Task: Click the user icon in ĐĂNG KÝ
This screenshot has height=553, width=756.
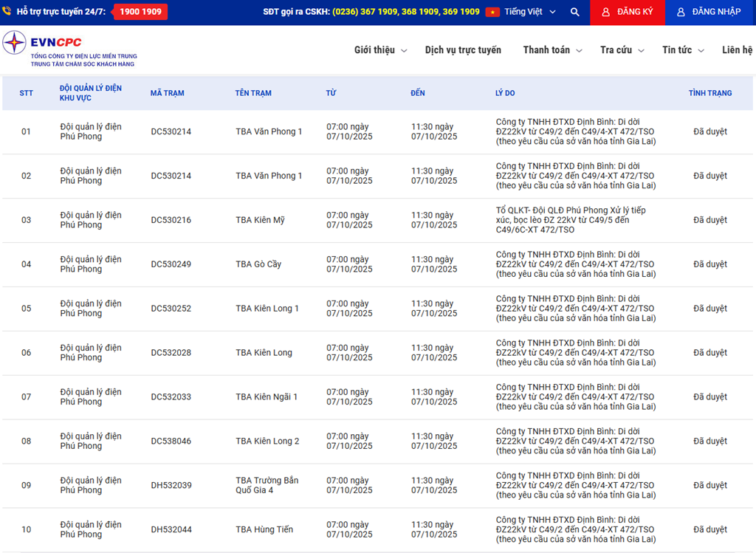Action: (x=605, y=13)
